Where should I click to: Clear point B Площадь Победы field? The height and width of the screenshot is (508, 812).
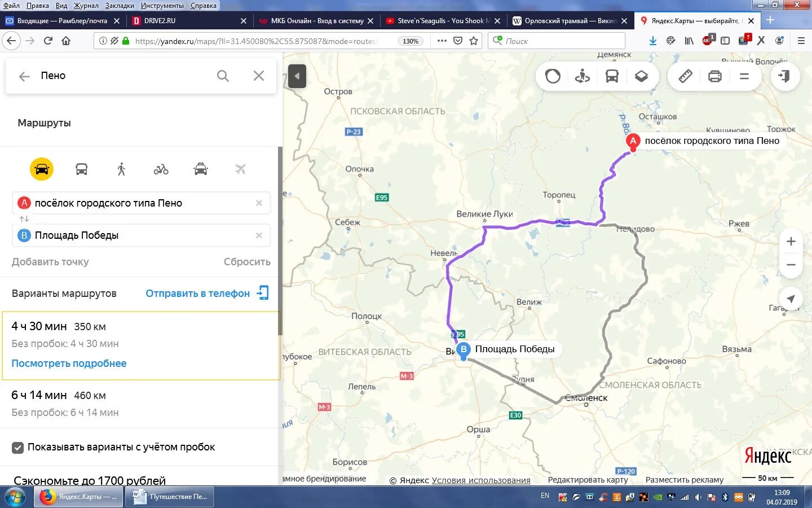click(259, 235)
